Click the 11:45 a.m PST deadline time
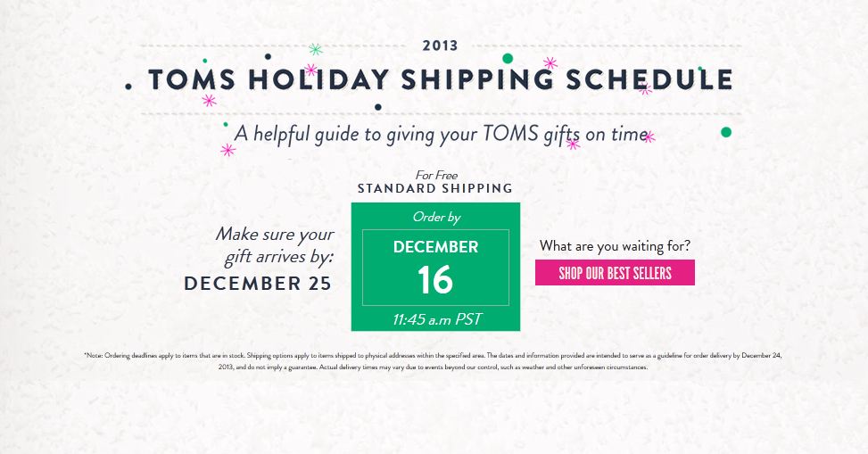The height and width of the screenshot is (454, 868). pyautogui.click(x=435, y=319)
